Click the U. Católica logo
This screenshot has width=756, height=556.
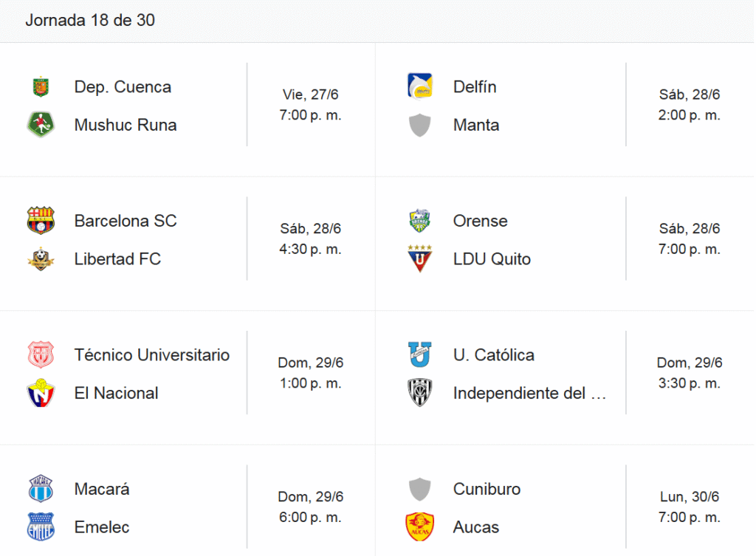[x=420, y=354]
